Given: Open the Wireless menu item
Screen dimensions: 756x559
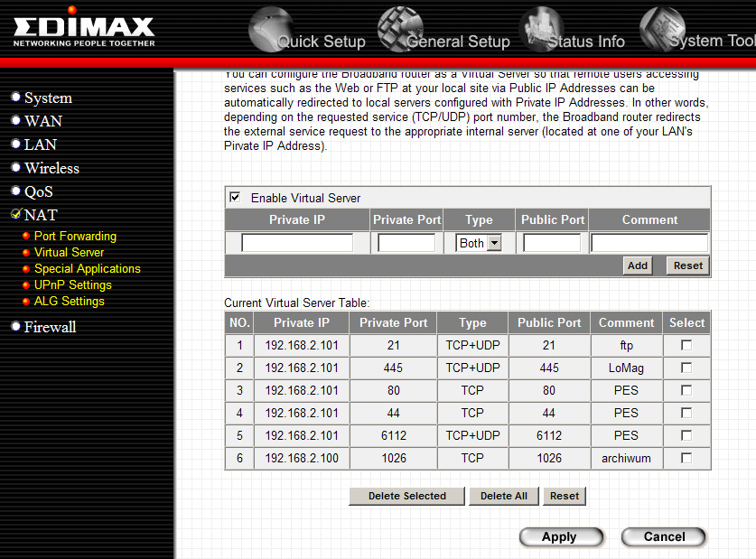Looking at the screenshot, I should [x=51, y=168].
